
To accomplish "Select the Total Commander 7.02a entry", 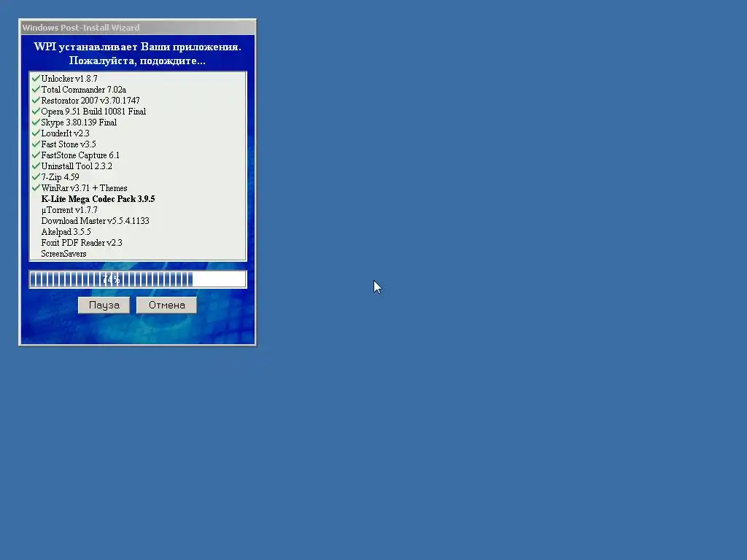I will click(x=83, y=90).
